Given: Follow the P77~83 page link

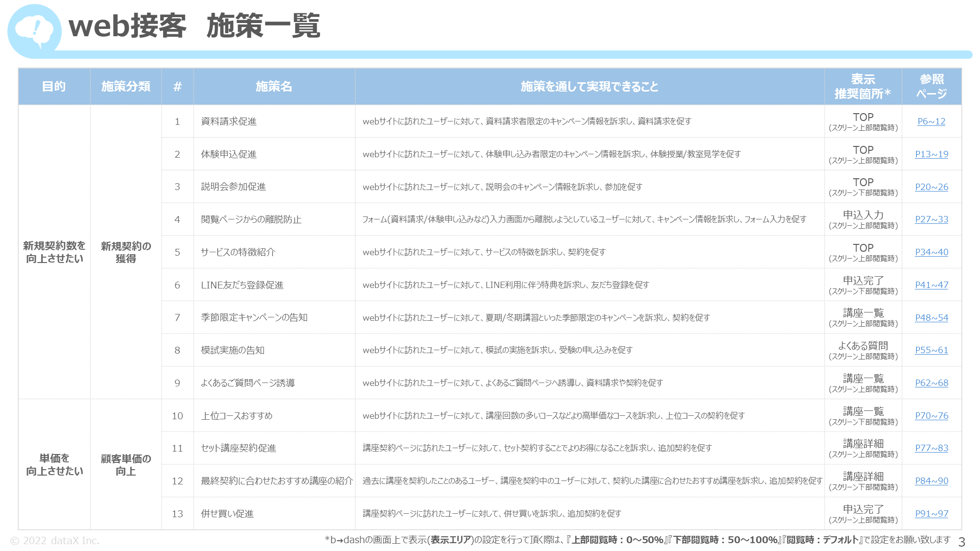Looking at the screenshot, I should point(931,448).
